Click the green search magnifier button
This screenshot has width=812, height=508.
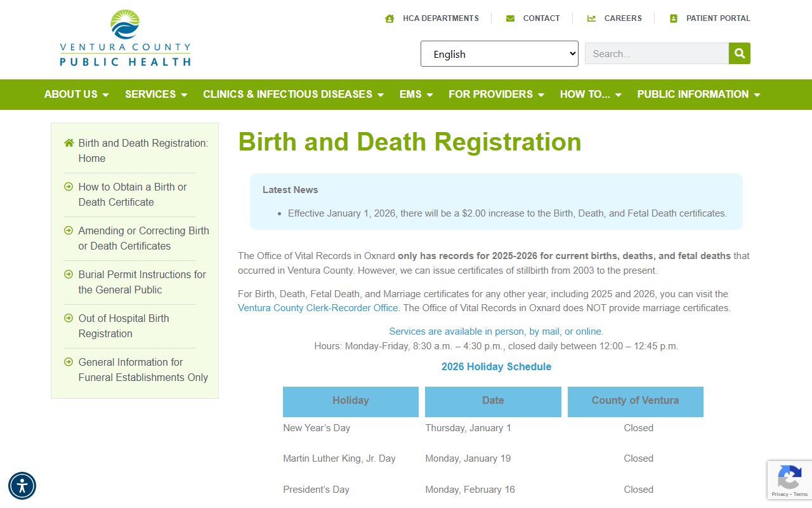click(740, 53)
